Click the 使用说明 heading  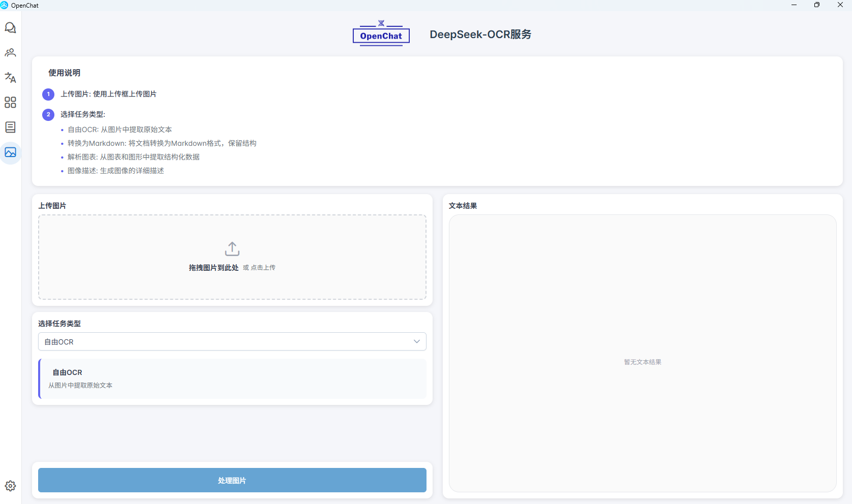(x=64, y=73)
